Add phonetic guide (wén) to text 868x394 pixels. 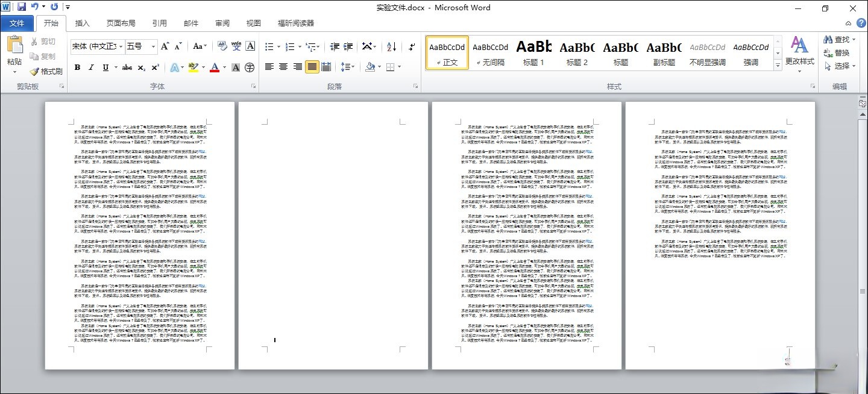coord(236,46)
